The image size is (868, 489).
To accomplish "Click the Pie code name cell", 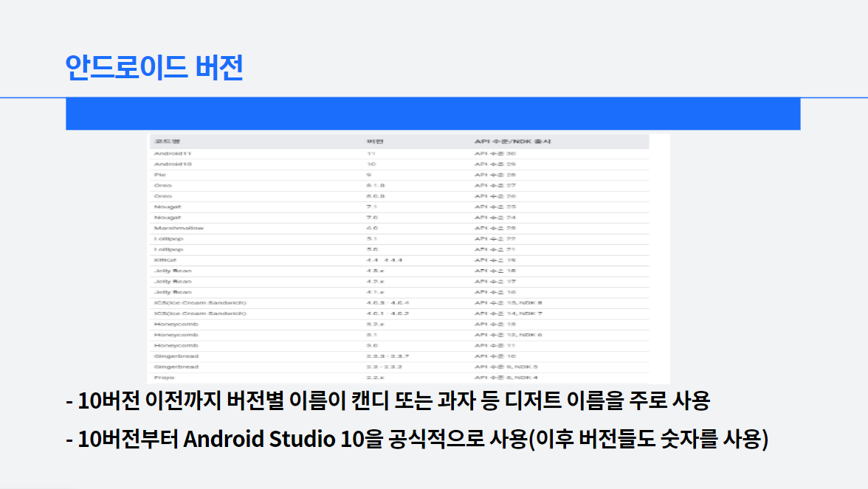I will coord(159,175).
